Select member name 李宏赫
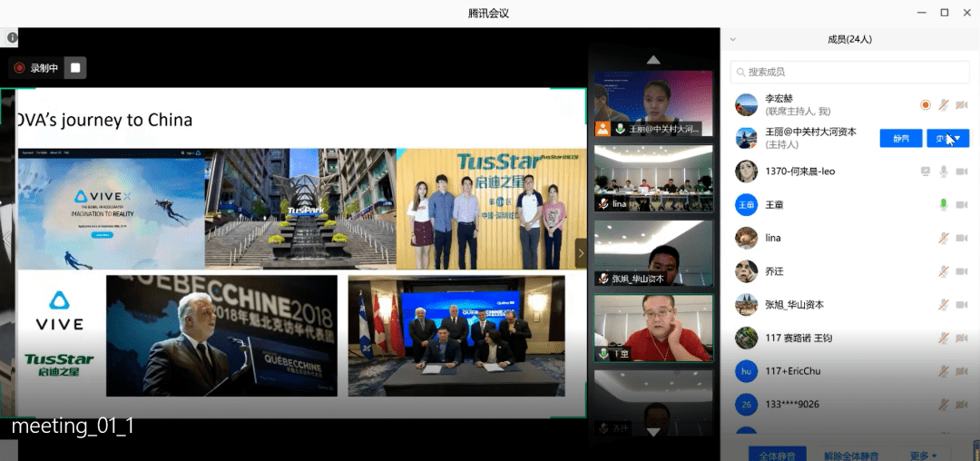Image resolution: width=980 pixels, height=461 pixels. pos(779,99)
